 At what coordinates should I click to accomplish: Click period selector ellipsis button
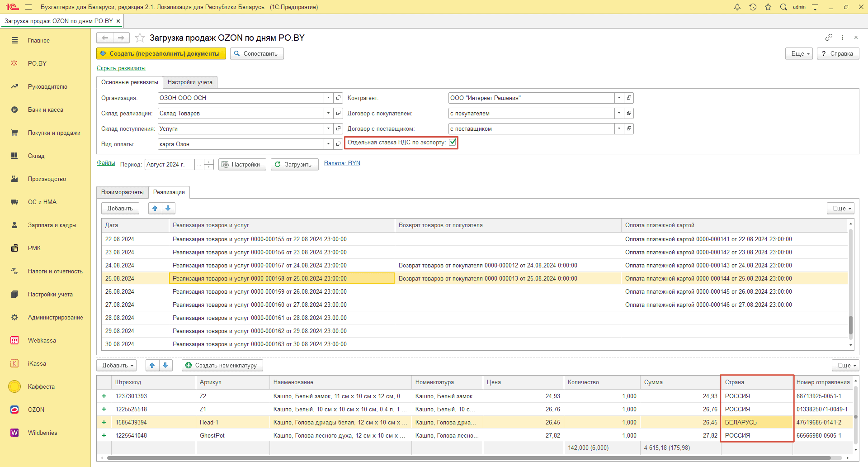click(x=199, y=164)
